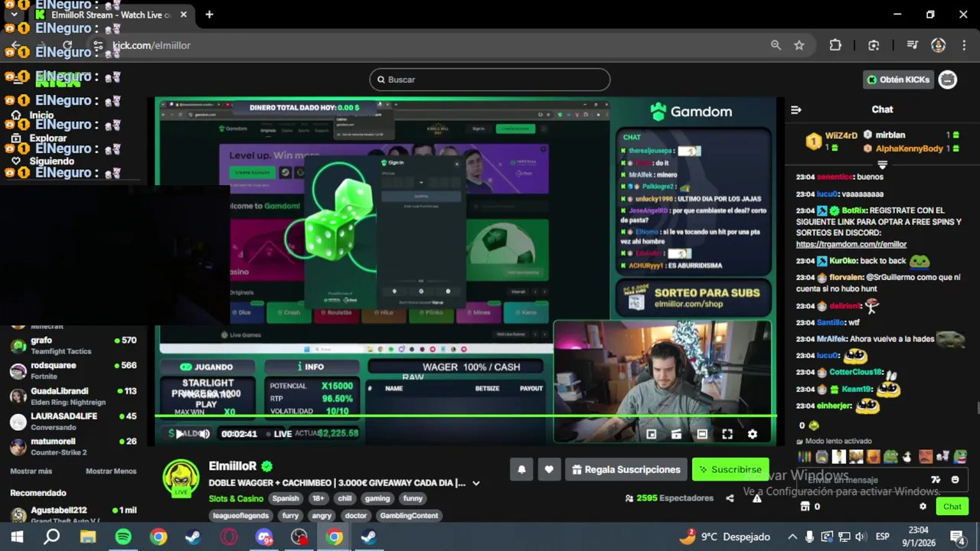Open GuadaLibrandi channel in the sidebar
This screenshot has width=980, height=551.
click(73, 396)
